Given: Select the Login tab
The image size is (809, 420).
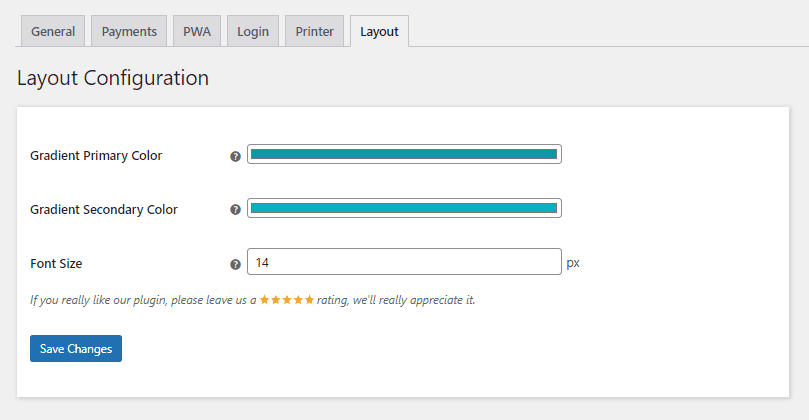Looking at the screenshot, I should coord(252,31).
